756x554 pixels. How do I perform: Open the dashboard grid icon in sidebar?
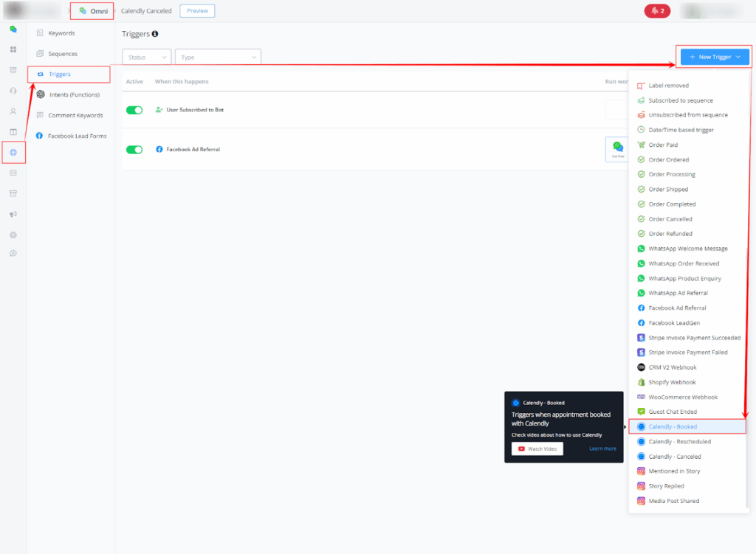13,49
